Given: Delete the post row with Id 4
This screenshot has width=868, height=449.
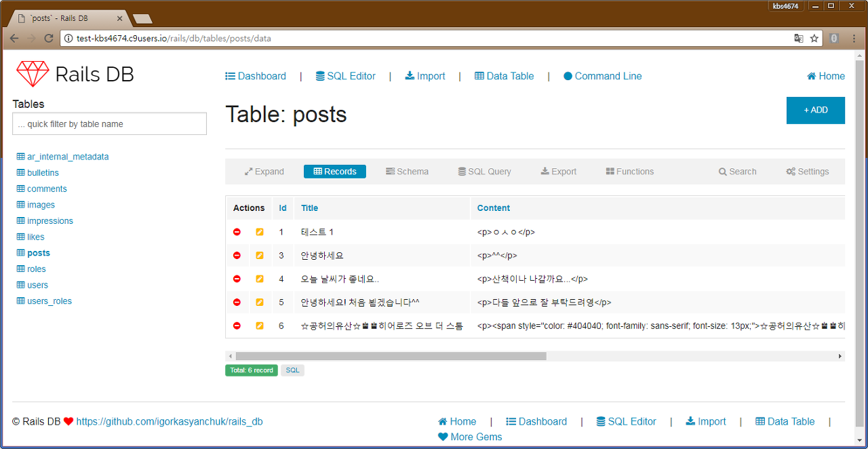Looking at the screenshot, I should [237, 279].
